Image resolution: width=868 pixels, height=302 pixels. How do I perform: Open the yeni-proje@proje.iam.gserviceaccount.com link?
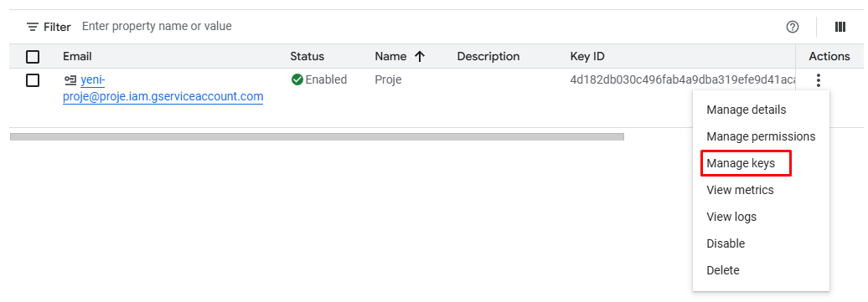[163, 89]
